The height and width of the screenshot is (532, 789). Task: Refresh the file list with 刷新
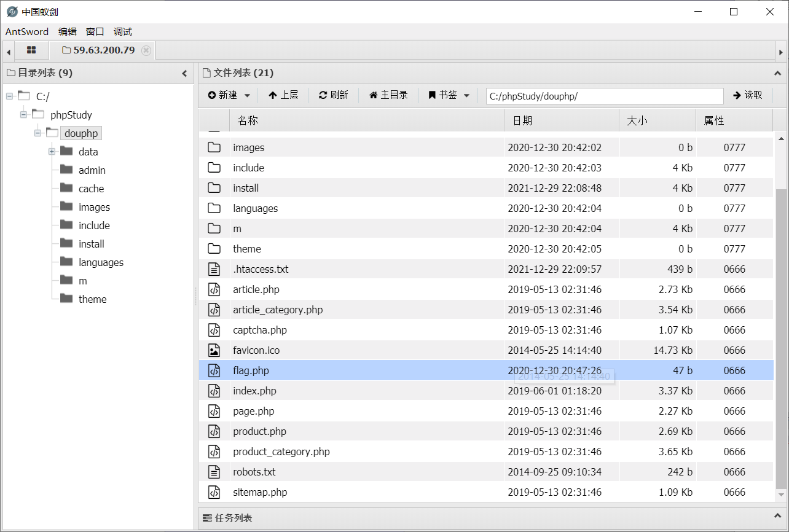334,95
